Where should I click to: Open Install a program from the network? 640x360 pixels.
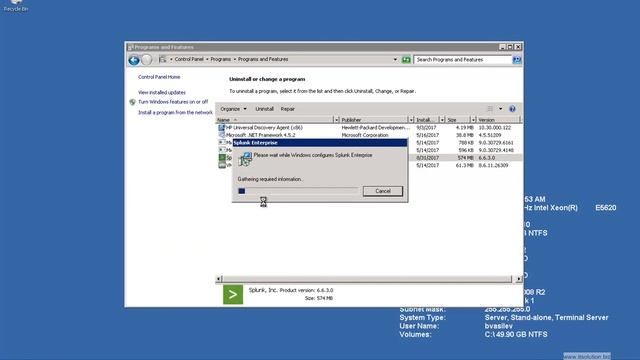coord(175,112)
